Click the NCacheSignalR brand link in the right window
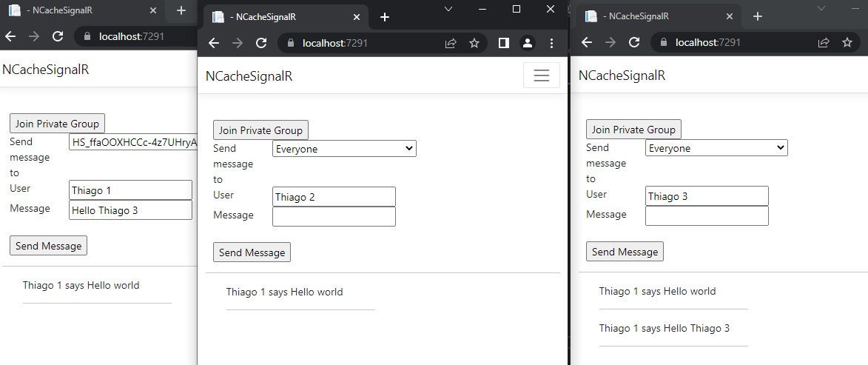The image size is (868, 365). [622, 76]
